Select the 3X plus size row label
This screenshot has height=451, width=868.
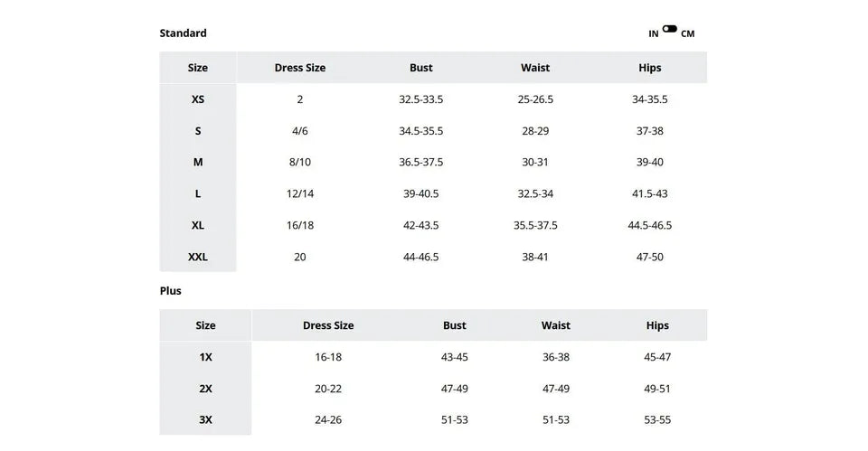click(x=205, y=420)
